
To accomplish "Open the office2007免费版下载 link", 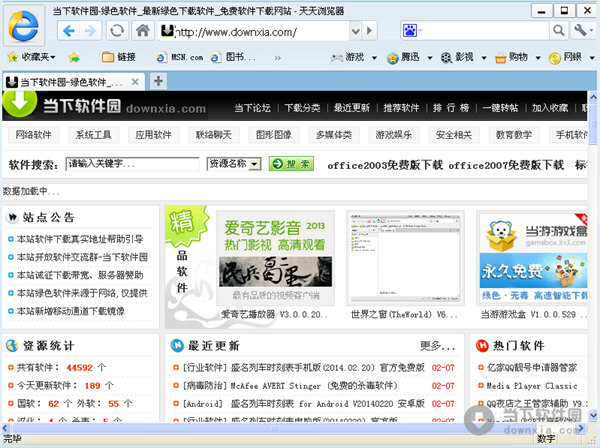I will point(506,165).
